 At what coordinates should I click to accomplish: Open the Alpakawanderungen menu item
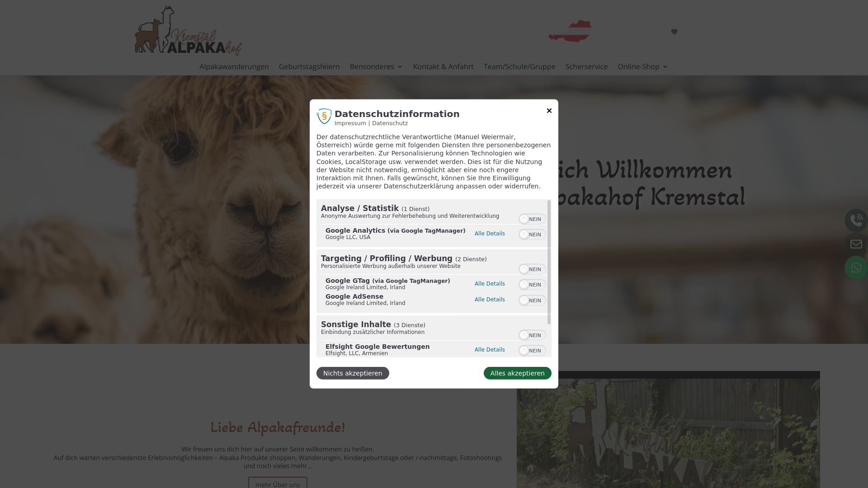point(234,66)
